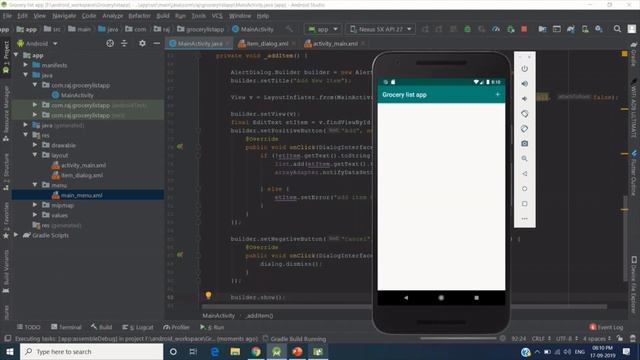The width and height of the screenshot is (640, 360).
Task: Click the UTF-8 encoding status entry
Action: click(566, 338)
